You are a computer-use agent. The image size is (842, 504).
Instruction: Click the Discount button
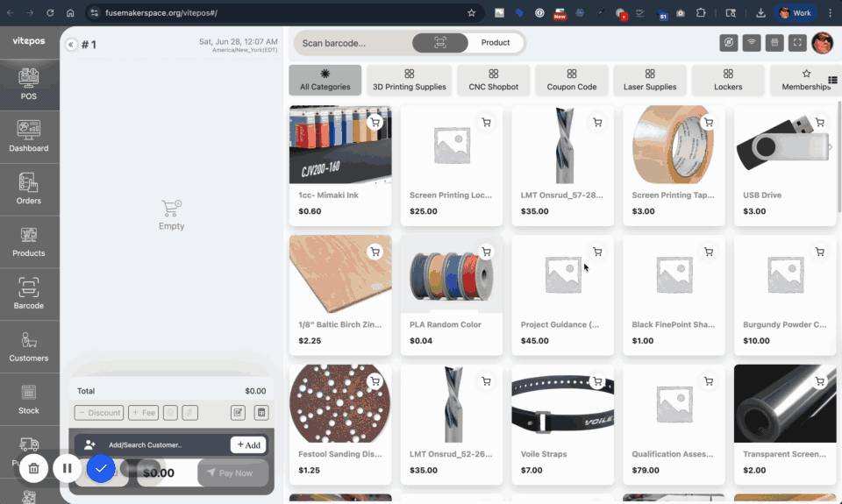[99, 412]
